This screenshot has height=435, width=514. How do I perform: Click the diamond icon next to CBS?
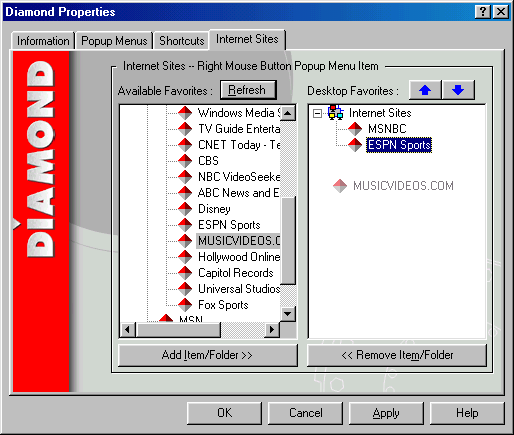[x=185, y=161]
